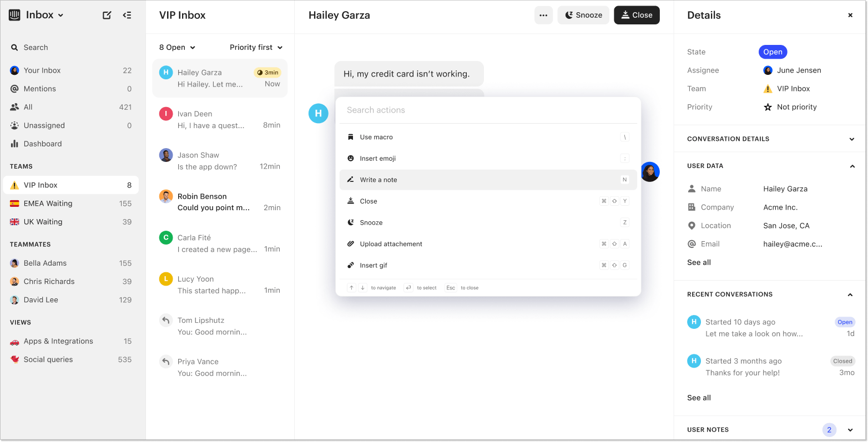Click See all under User Data
This screenshot has height=442, width=868.
pyautogui.click(x=699, y=262)
